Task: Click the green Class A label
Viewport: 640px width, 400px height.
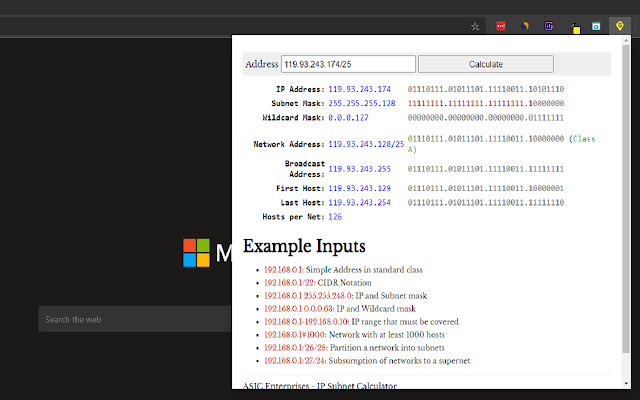Action: pos(584,139)
